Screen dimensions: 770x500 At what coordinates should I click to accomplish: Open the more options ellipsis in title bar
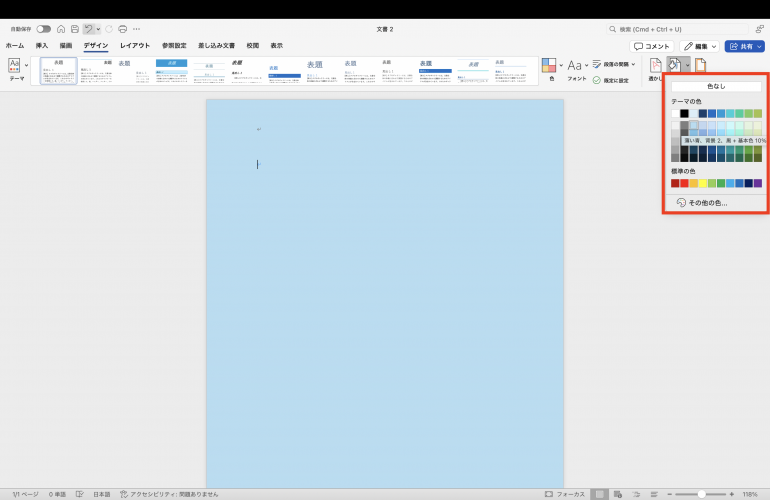pyautogui.click(x=137, y=29)
